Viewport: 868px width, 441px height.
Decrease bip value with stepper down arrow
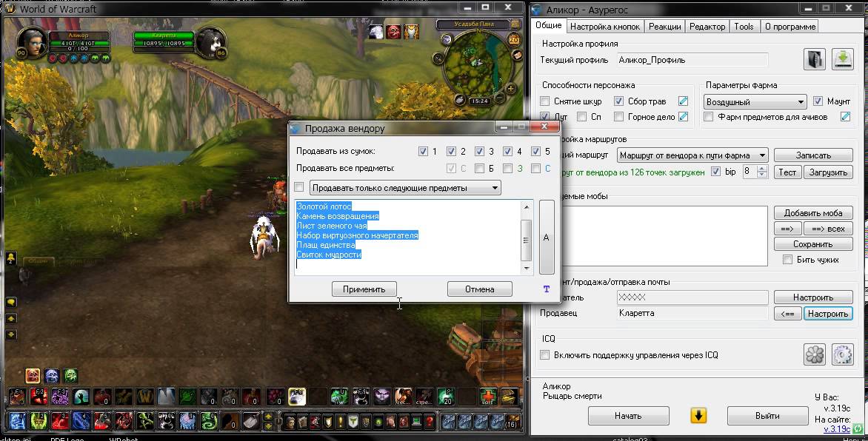[x=762, y=175]
